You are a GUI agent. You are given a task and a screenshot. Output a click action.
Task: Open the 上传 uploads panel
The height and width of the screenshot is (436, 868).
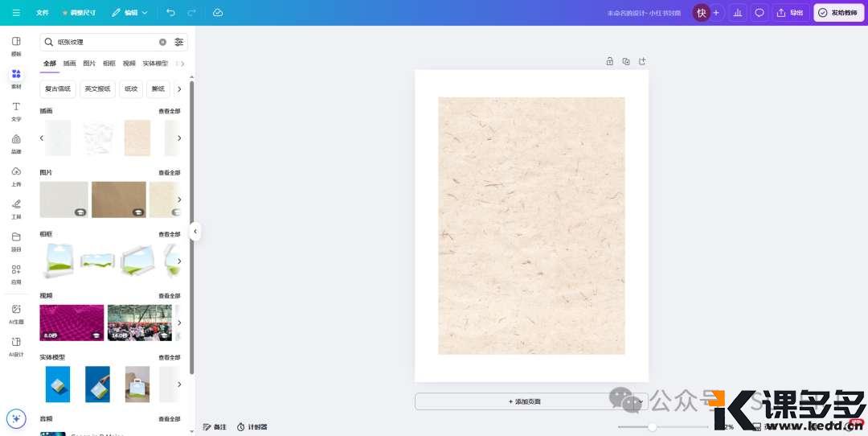pyautogui.click(x=16, y=176)
